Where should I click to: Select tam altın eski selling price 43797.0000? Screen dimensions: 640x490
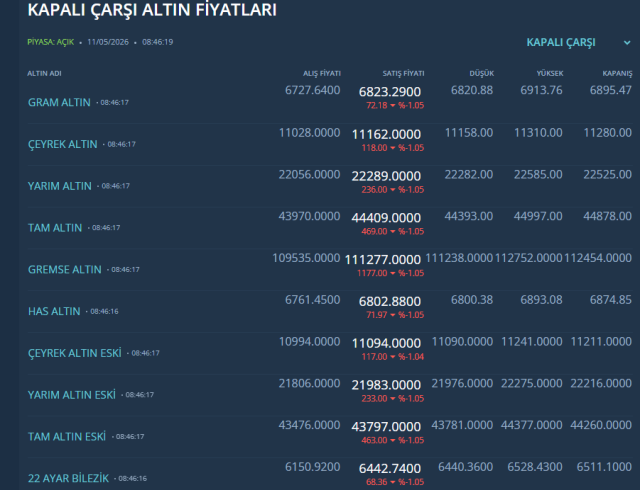(386, 427)
